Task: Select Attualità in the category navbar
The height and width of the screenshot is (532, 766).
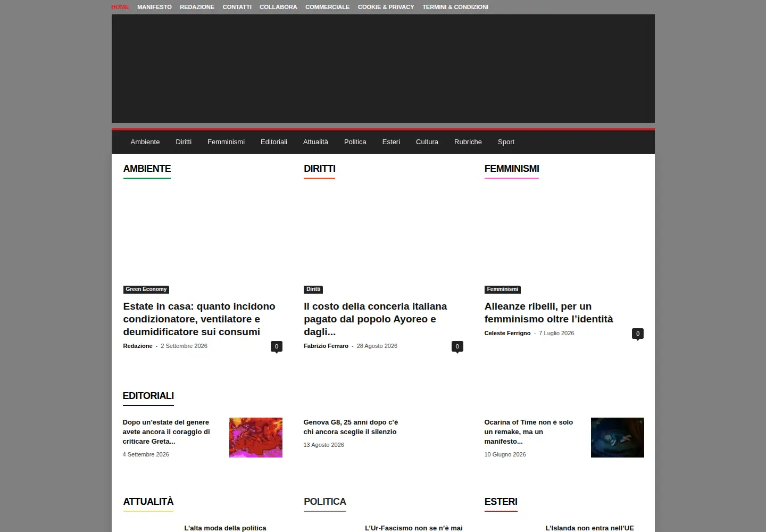Action: (315, 142)
